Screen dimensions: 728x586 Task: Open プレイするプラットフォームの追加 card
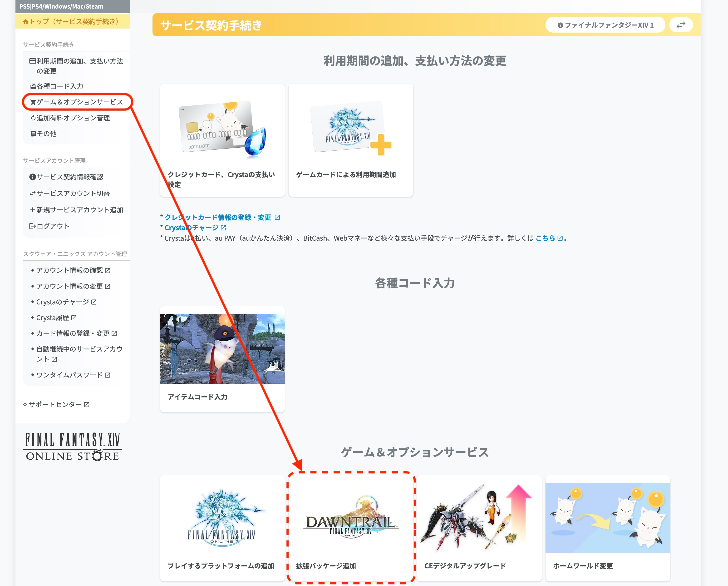coord(222,528)
